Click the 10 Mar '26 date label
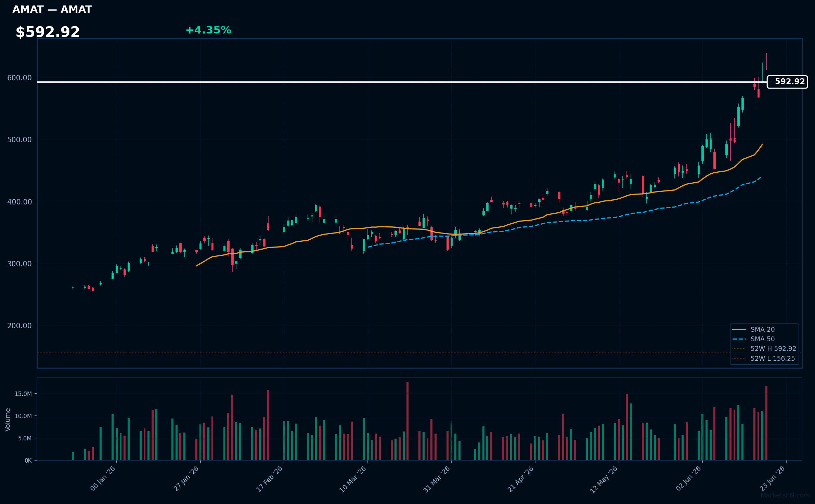This screenshot has height=504, width=815. (x=353, y=479)
